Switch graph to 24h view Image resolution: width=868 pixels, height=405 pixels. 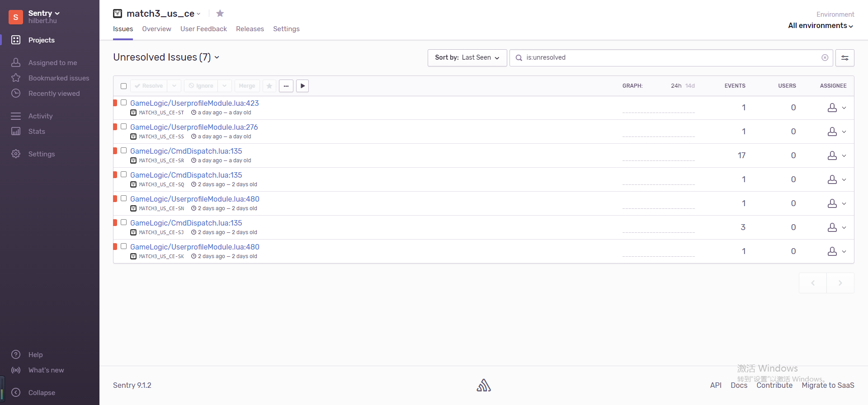pyautogui.click(x=676, y=86)
